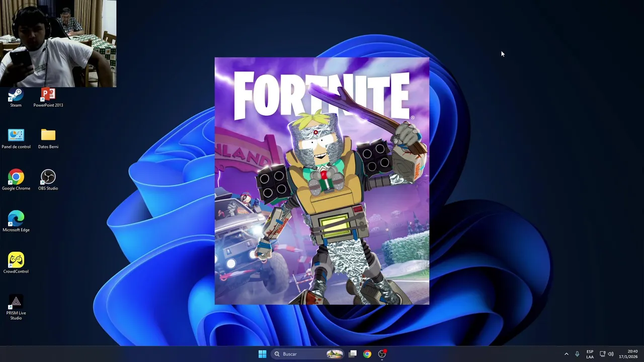Click the network tray icon
This screenshot has width=644, height=362.
coord(602,354)
